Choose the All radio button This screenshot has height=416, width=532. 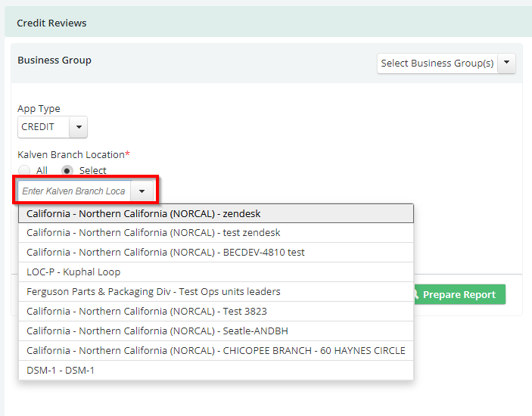tap(24, 170)
